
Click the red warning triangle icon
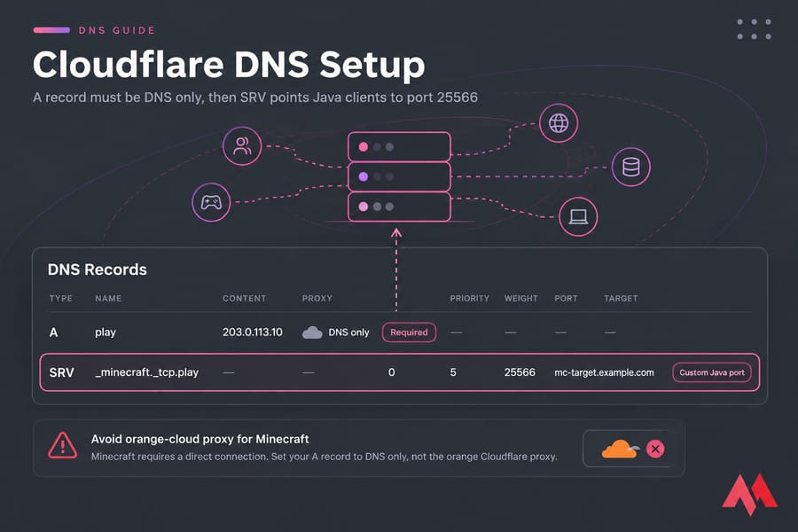(x=63, y=445)
